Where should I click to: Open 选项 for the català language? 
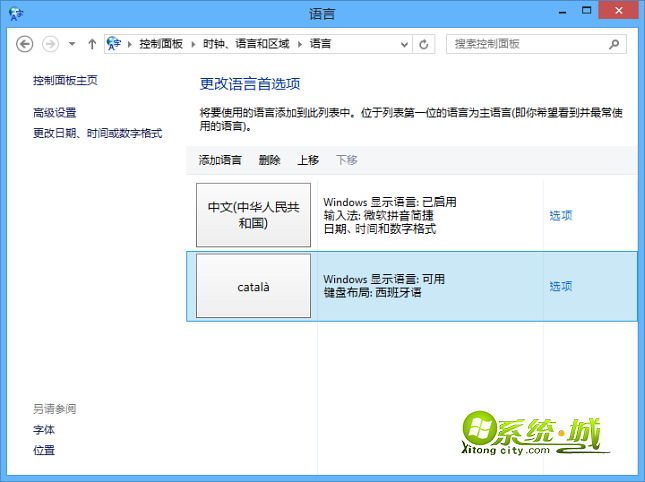[560, 286]
